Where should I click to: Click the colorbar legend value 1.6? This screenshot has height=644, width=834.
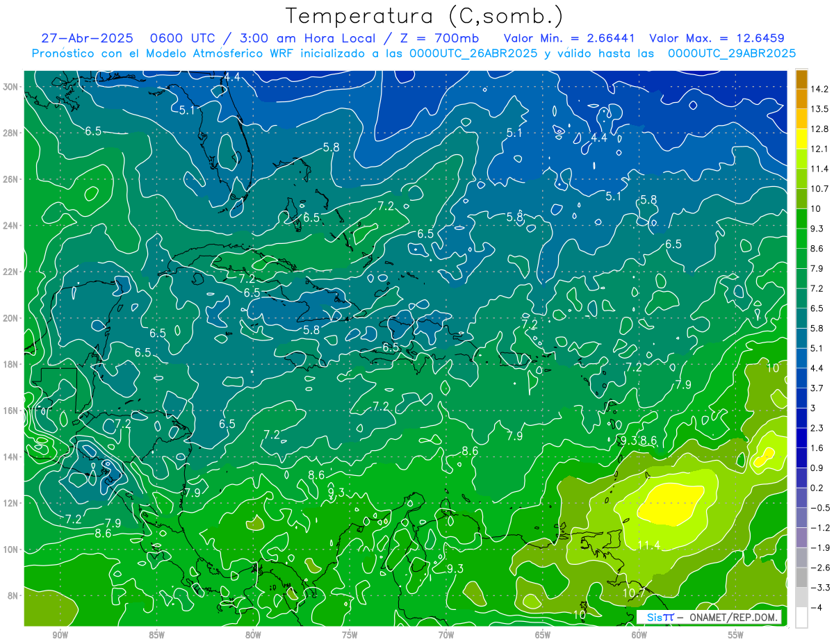(817, 448)
